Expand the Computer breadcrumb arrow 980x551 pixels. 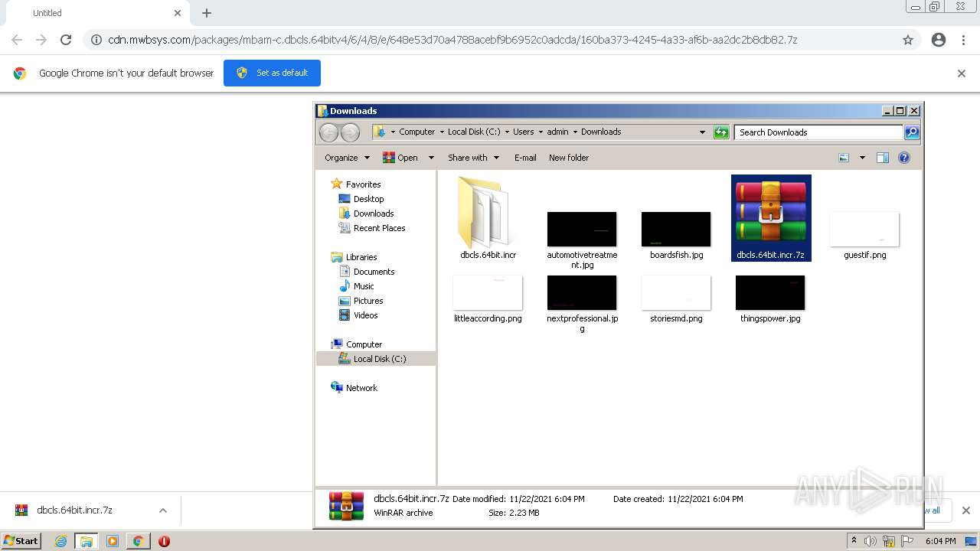click(x=442, y=132)
